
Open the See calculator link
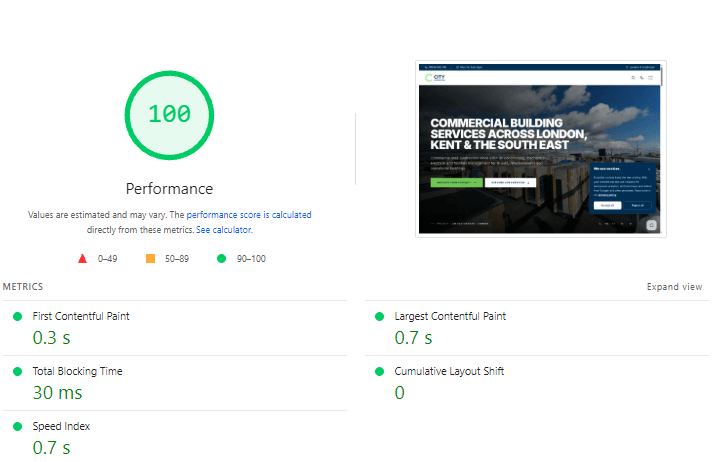pyautogui.click(x=224, y=230)
